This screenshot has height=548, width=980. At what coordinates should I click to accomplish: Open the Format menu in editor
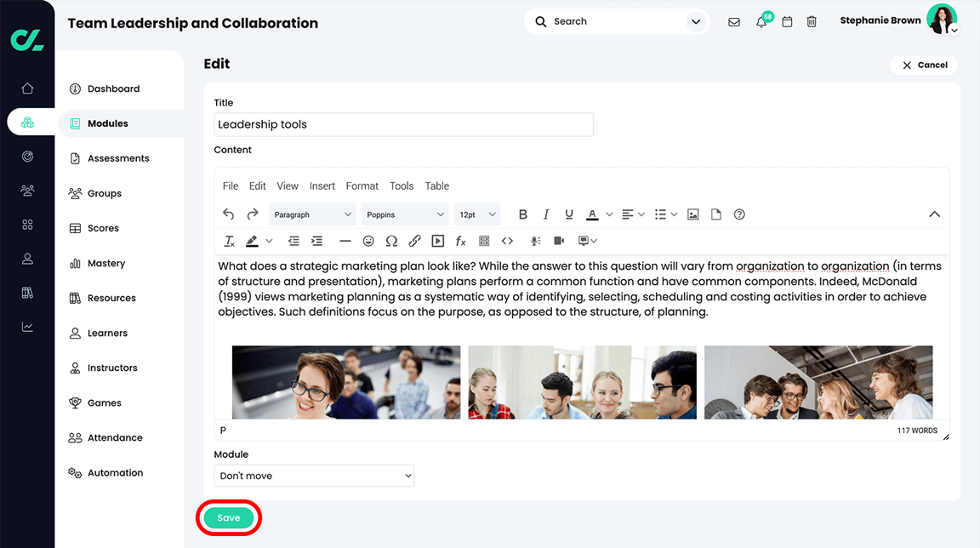pos(362,186)
